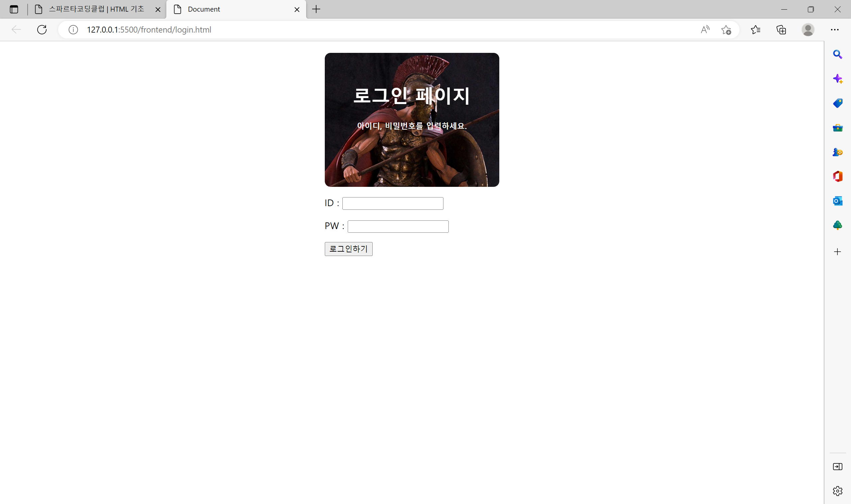851x504 pixels.
Task: Add this page to favorites
Action: coord(726,30)
